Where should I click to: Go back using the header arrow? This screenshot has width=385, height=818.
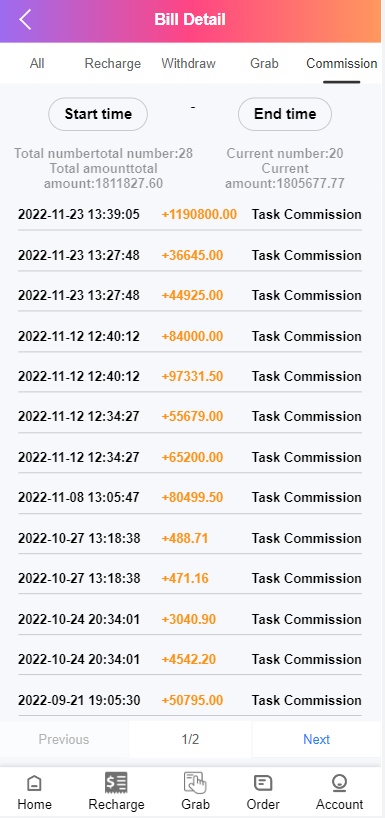25,20
